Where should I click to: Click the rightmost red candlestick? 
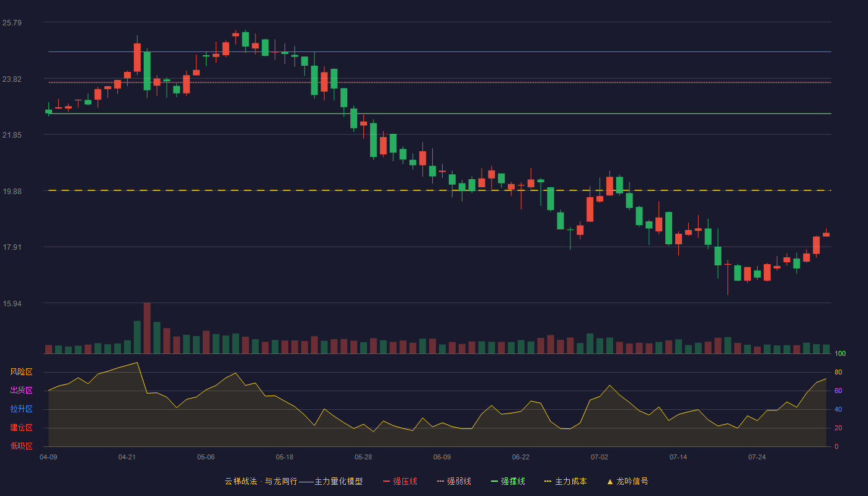tap(826, 234)
